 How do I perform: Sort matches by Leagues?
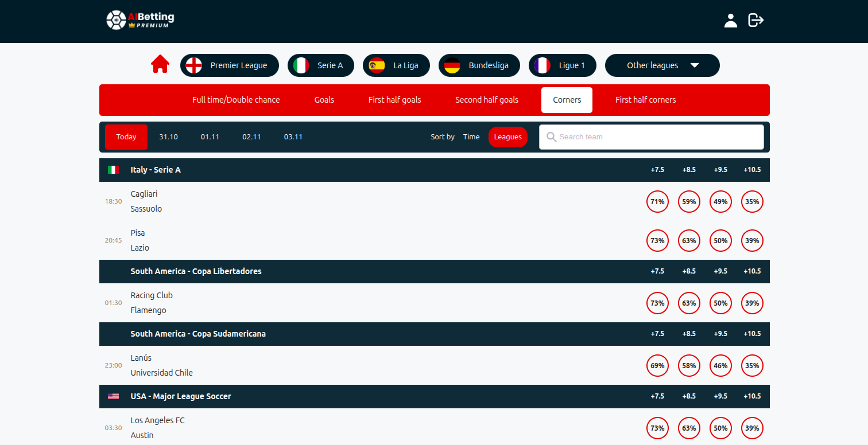[507, 137]
